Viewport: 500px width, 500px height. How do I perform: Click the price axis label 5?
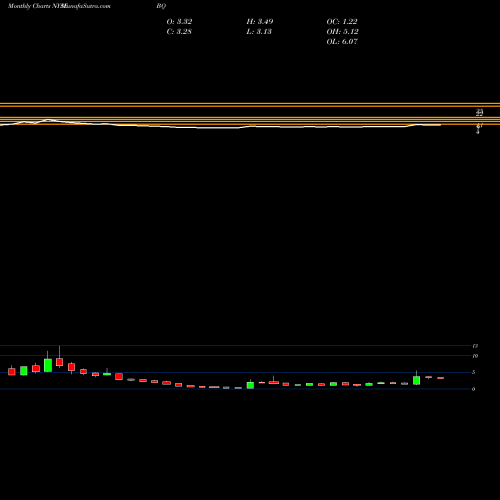pyautogui.click(x=473, y=372)
